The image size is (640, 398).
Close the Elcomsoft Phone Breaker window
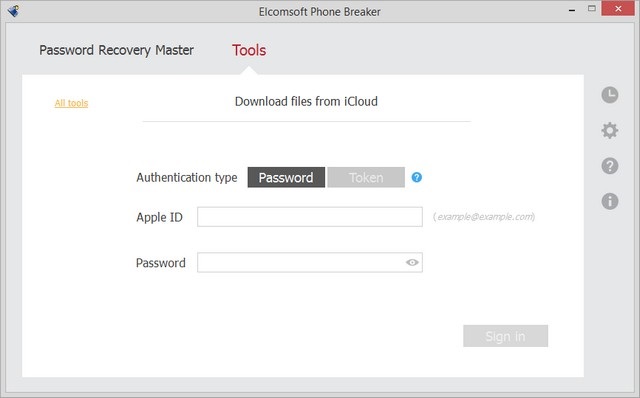click(x=618, y=9)
